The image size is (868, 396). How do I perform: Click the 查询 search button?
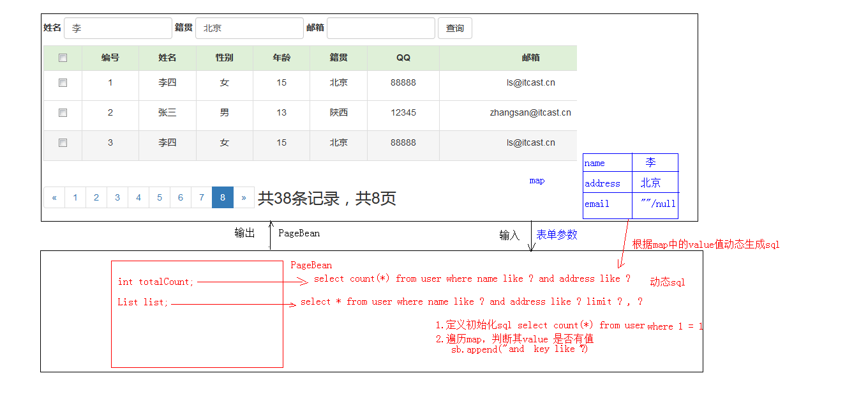(x=454, y=28)
